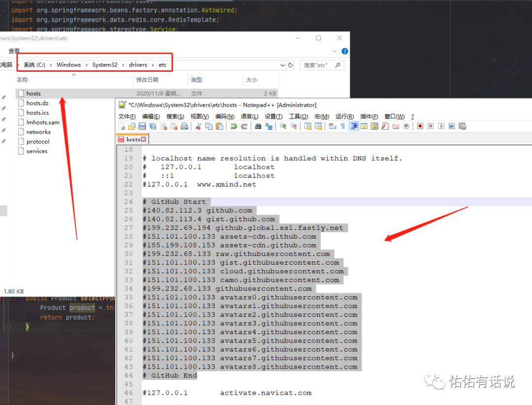The image size is (532, 405).
Task: Select the services file
Action: [37, 151]
